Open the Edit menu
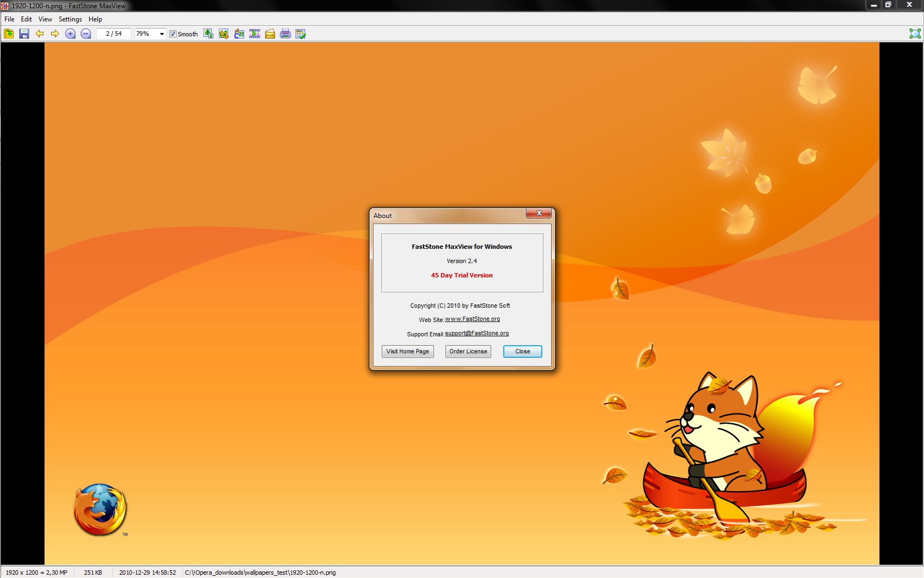 (26, 19)
